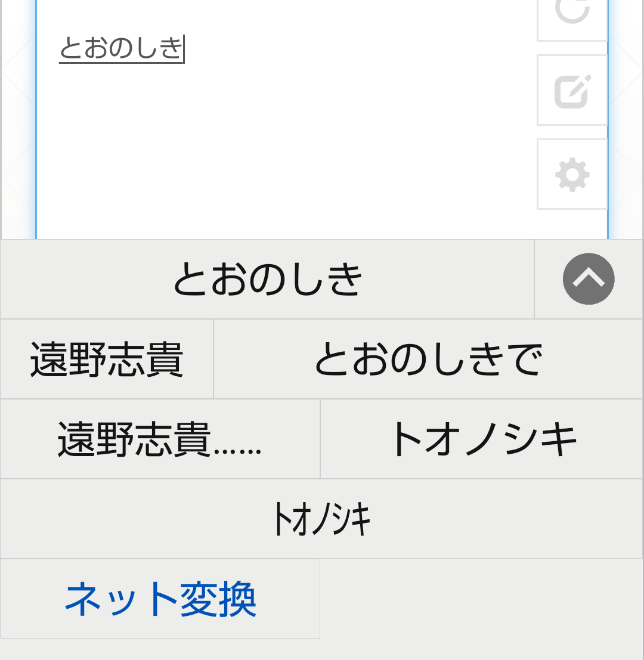Image resolution: width=644 pixels, height=660 pixels.
Task: Select the candidate 遠野志貴……
Action: tap(160, 439)
